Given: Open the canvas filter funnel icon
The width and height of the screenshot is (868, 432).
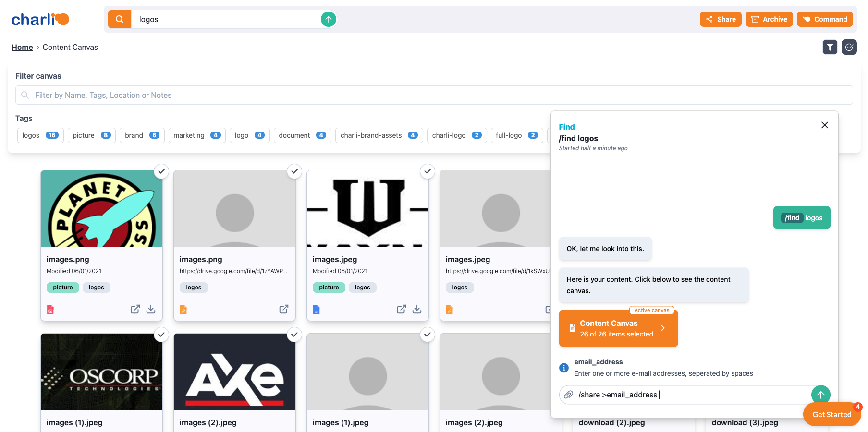Looking at the screenshot, I should point(830,47).
